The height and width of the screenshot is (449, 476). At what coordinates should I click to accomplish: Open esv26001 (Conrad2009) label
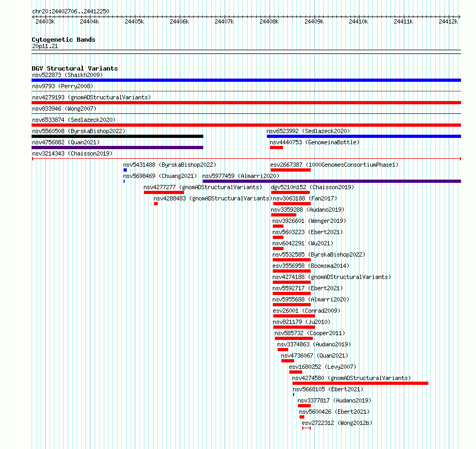(306, 311)
